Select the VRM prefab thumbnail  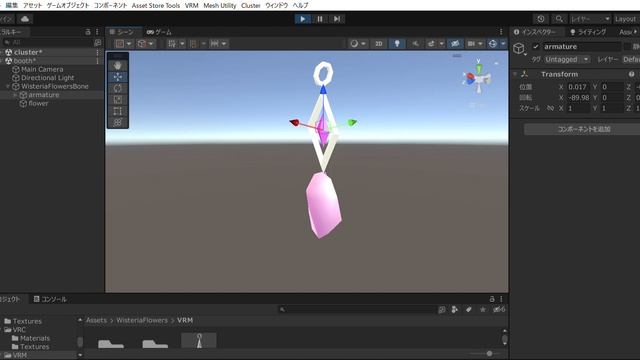199,340
